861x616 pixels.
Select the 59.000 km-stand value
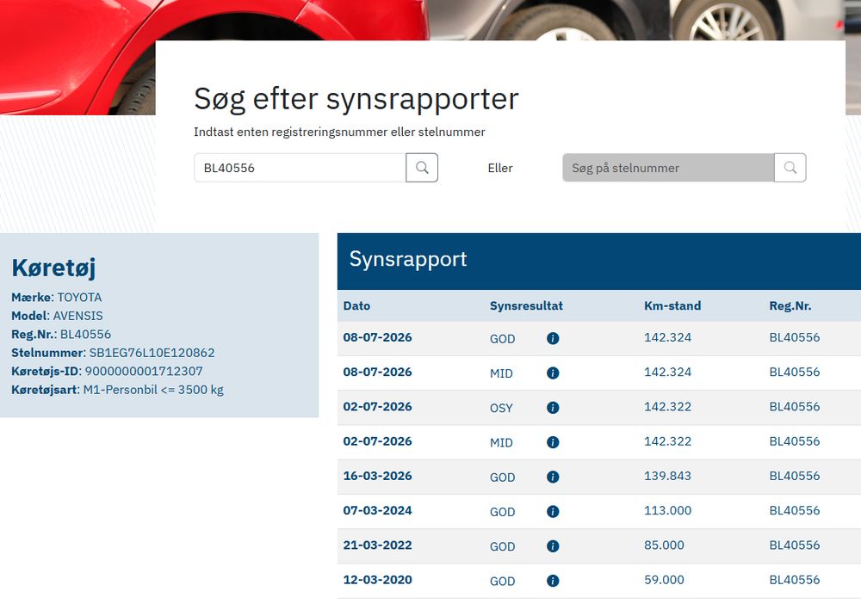point(664,579)
